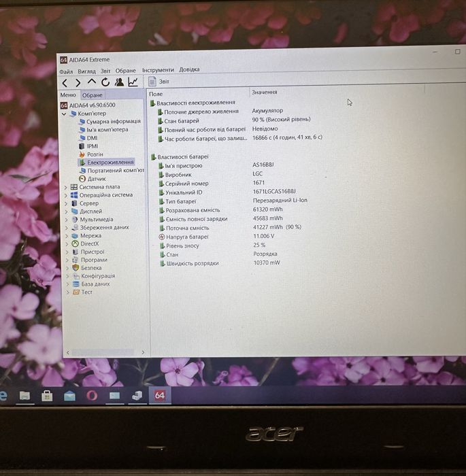Expand the Системна плата node
Viewport: 466px width, 476px height.
pos(66,188)
